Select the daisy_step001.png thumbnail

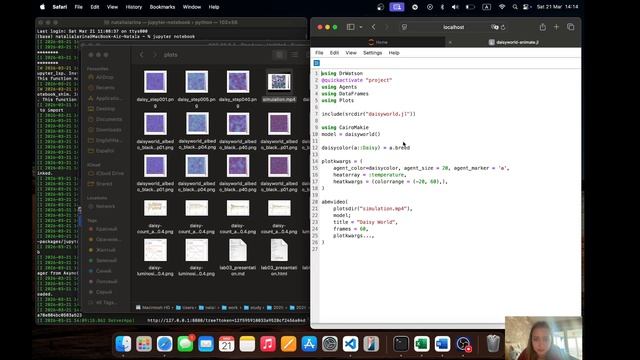point(155,82)
